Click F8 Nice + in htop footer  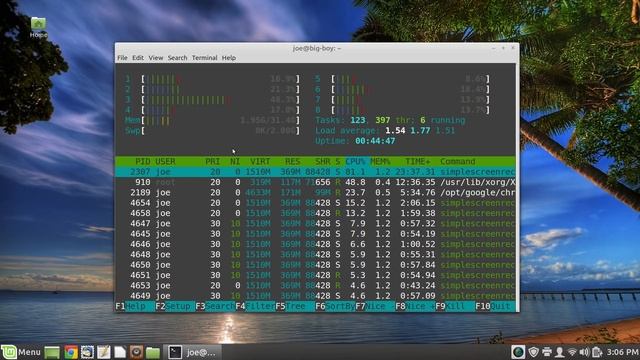pyautogui.click(x=415, y=306)
